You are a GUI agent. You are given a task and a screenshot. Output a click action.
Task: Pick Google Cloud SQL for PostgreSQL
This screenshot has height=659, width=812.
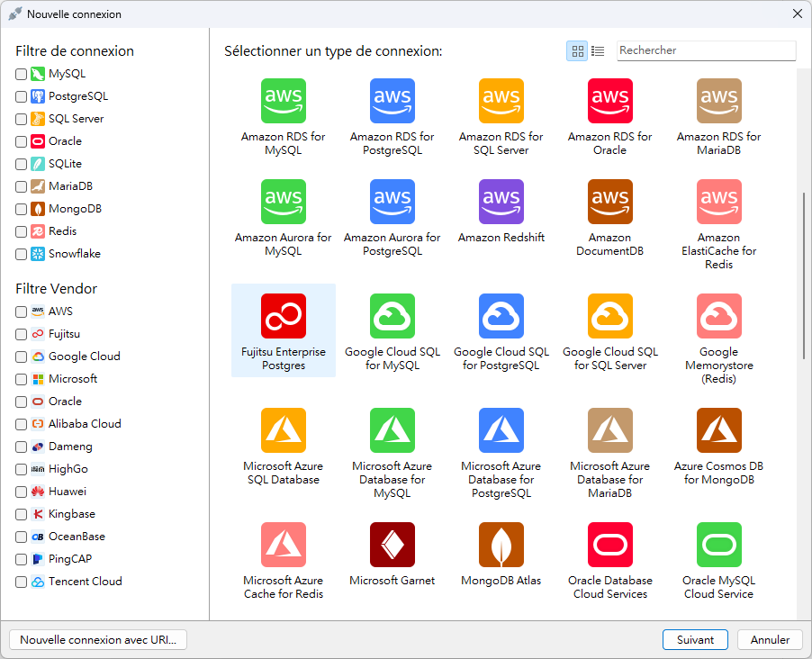point(501,316)
